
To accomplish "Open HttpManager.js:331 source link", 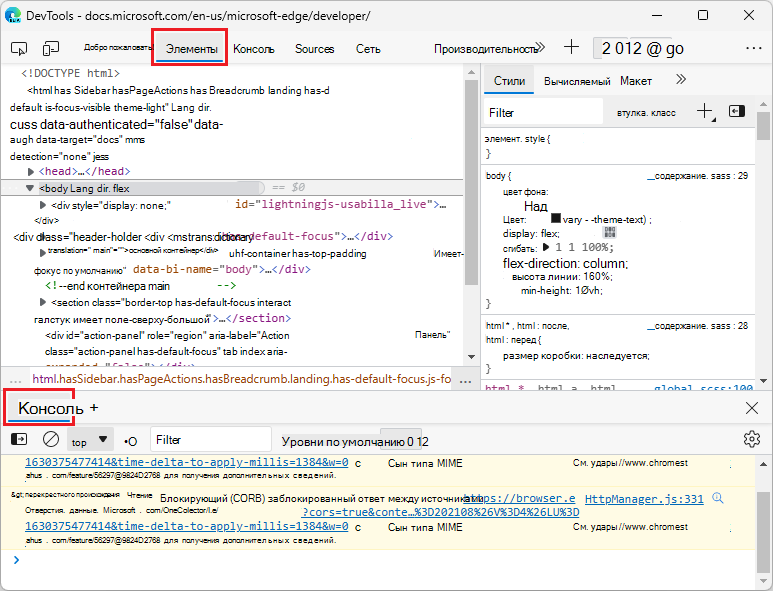I will pos(644,499).
